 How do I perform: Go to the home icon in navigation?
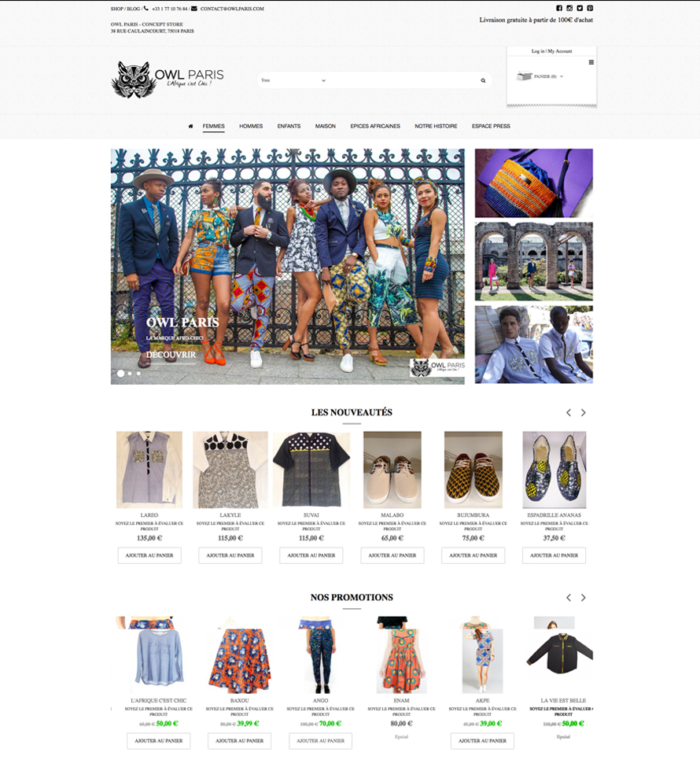point(190,126)
